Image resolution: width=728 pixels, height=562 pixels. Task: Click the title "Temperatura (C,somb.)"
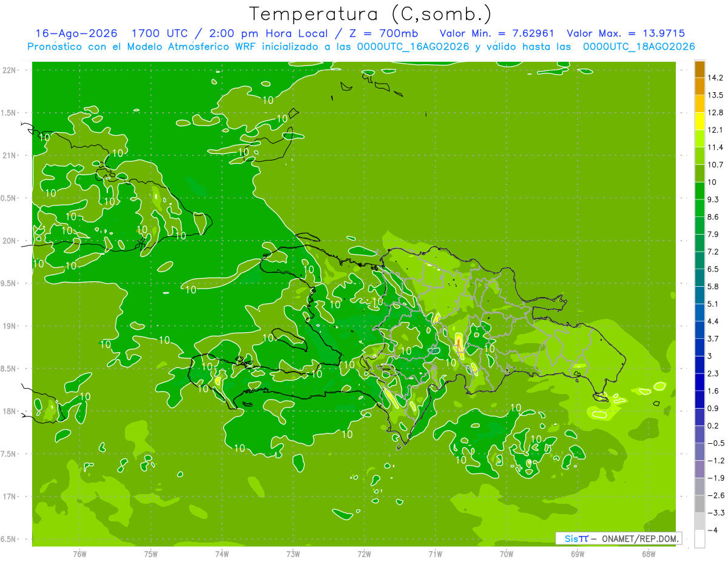coord(370,14)
